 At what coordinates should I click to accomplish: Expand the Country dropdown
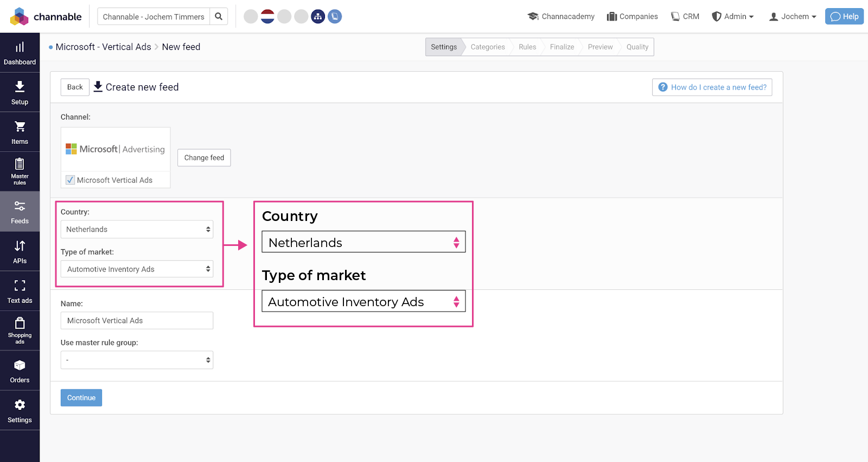[137, 230]
